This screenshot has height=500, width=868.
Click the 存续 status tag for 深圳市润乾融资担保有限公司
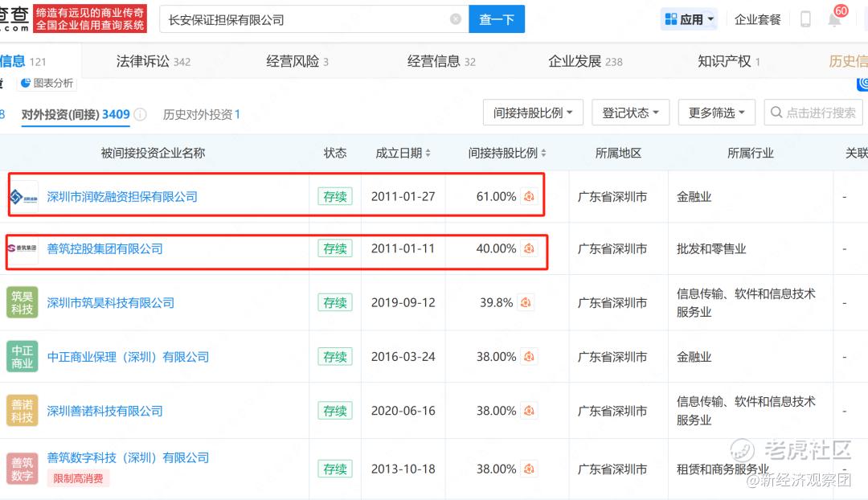click(335, 197)
